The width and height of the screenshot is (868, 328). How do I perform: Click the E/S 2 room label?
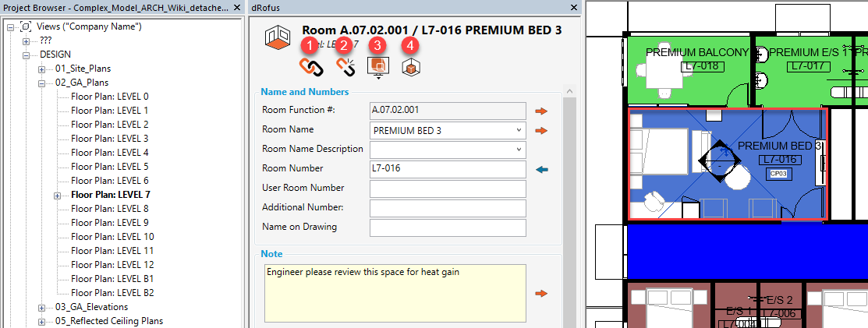779,301
